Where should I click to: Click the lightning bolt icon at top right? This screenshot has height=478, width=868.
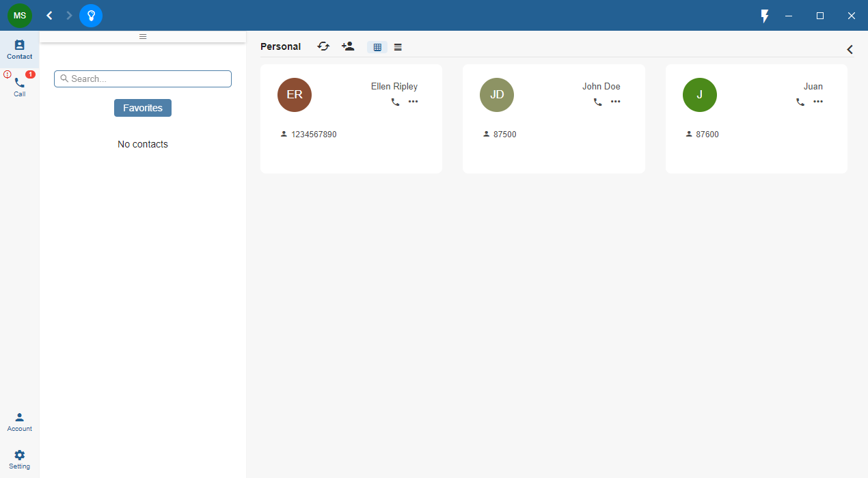pyautogui.click(x=764, y=15)
